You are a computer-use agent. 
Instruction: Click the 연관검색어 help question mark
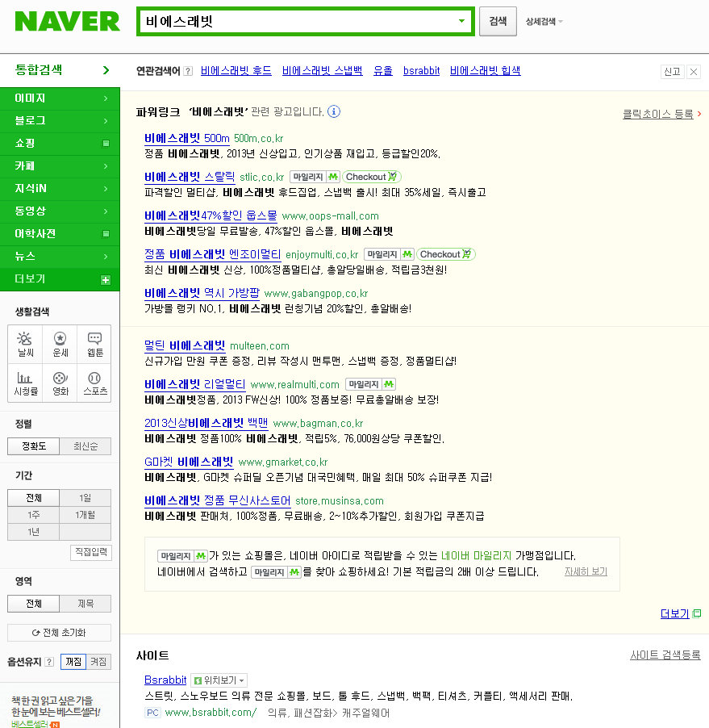click(x=188, y=71)
